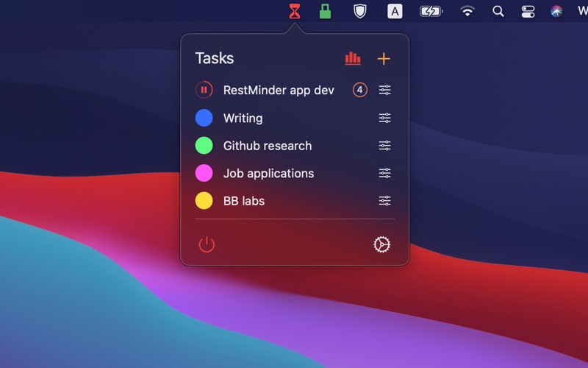Open settings sliders for RestMinder app dev
Image resolution: width=588 pixels, height=368 pixels.
tap(384, 90)
